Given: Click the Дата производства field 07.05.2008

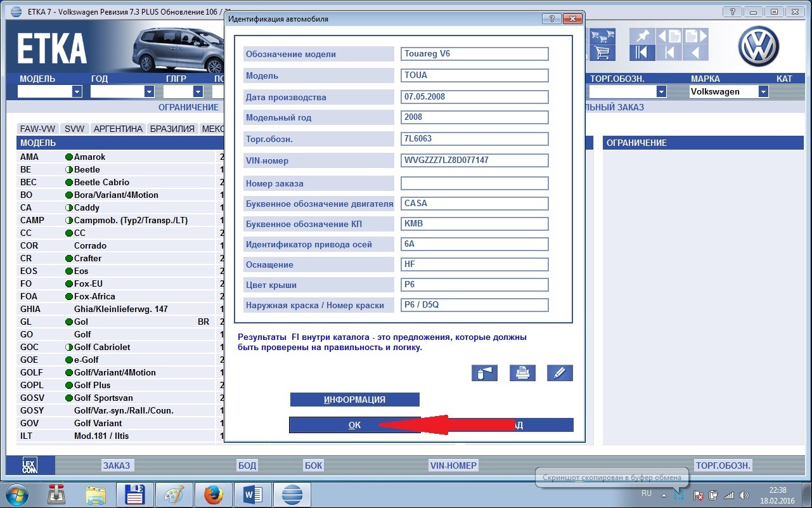Looking at the screenshot, I should coord(475,97).
